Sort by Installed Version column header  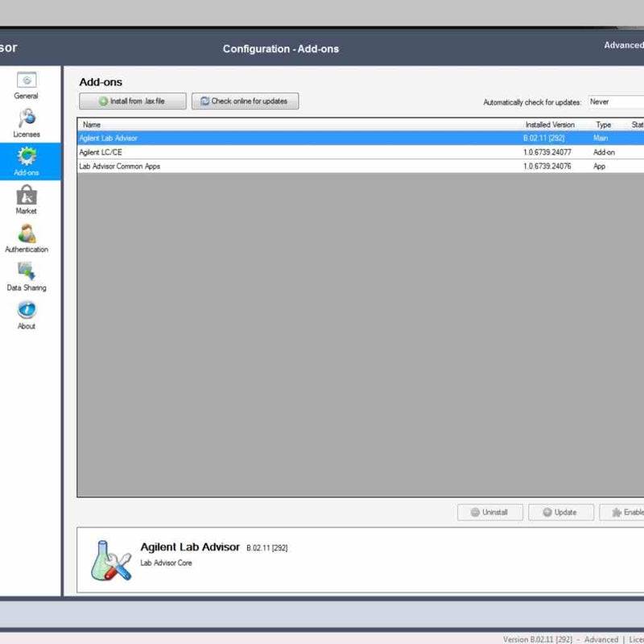click(x=550, y=125)
